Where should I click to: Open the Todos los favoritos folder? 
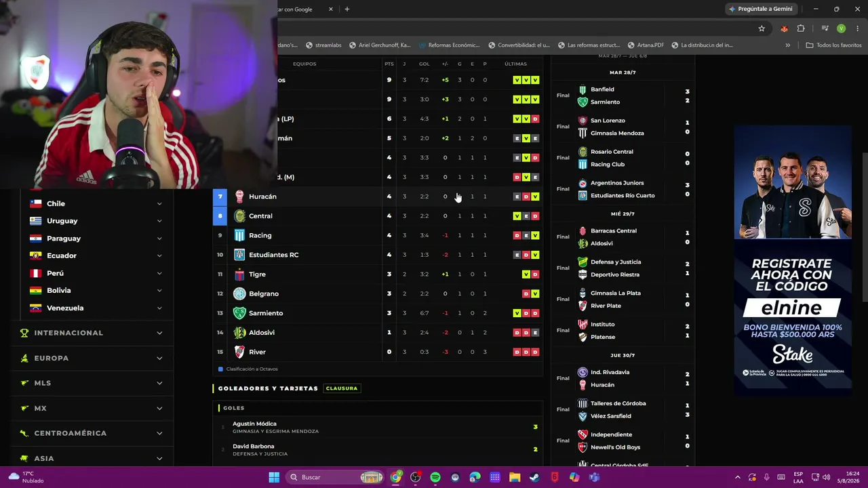tap(833, 45)
